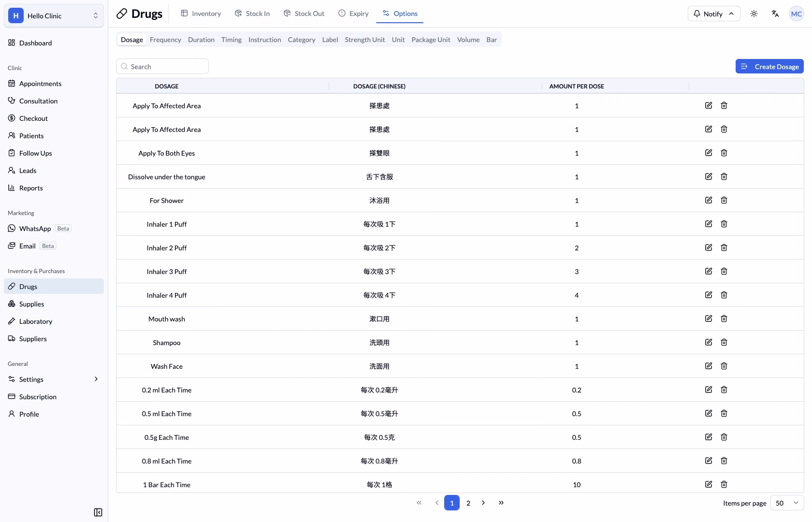The image size is (812, 522).
Task: Delete the Mouth wash dosage row
Action: click(724, 319)
